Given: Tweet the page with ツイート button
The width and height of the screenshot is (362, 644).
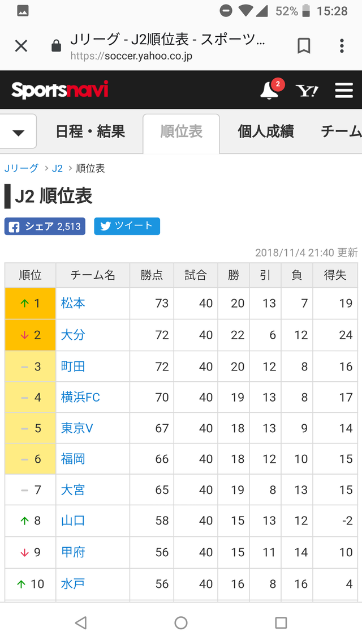Looking at the screenshot, I should pos(127,227).
